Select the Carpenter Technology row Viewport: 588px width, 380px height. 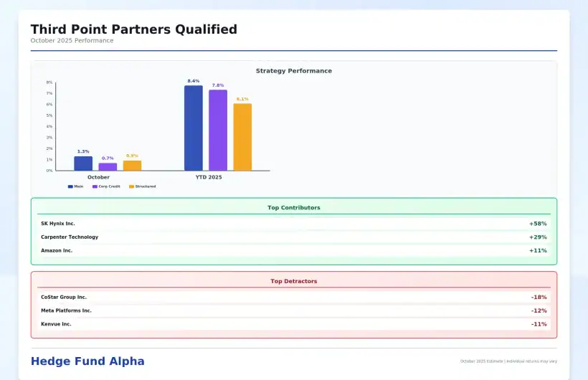click(x=293, y=237)
